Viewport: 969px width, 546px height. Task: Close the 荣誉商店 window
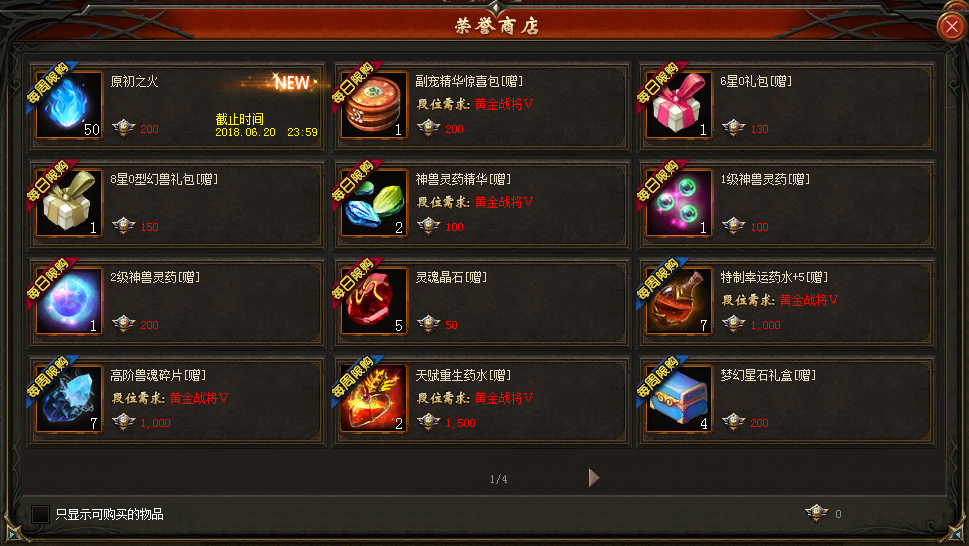(x=952, y=27)
